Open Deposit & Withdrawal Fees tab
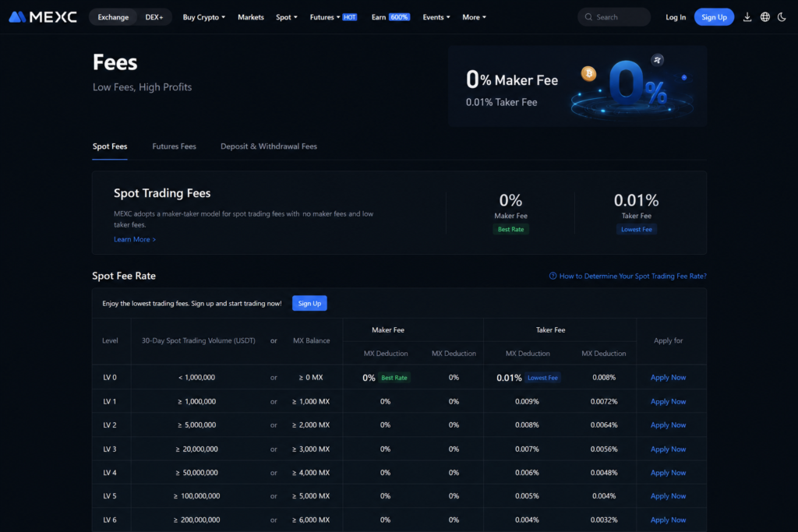This screenshot has height=532, width=798. pos(269,146)
